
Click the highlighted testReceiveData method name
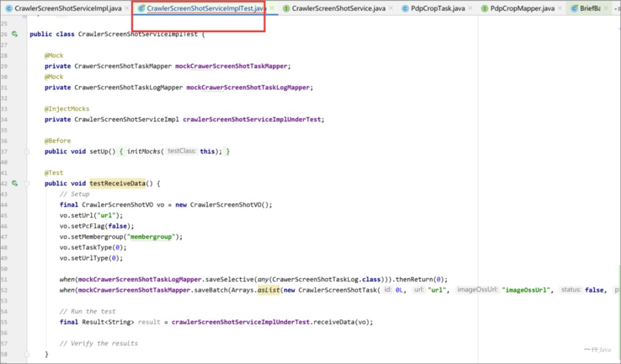118,183
